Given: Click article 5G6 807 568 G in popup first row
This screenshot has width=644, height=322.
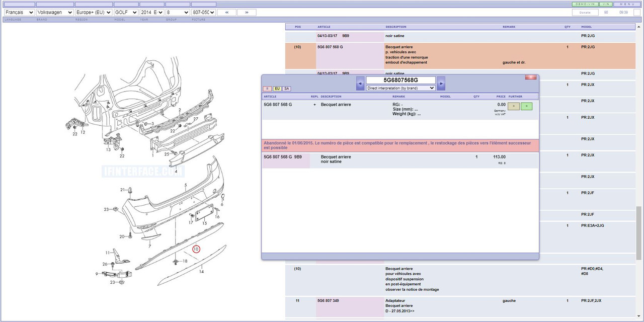Looking at the screenshot, I should [278, 105].
